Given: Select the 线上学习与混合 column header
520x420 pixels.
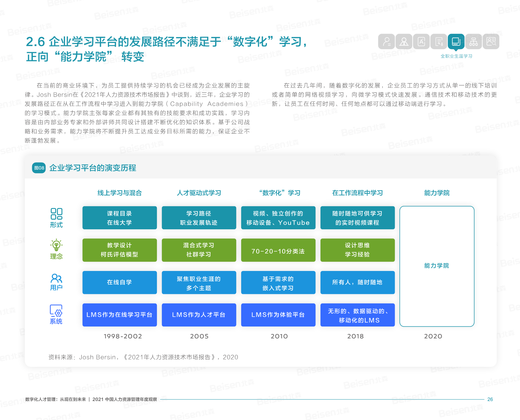Looking at the screenshot, I should coord(120,193).
